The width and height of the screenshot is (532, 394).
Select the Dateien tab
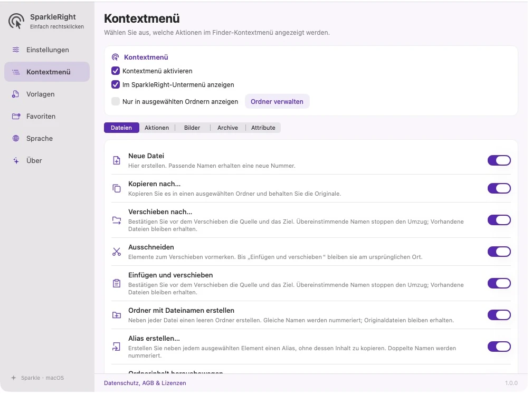(121, 128)
